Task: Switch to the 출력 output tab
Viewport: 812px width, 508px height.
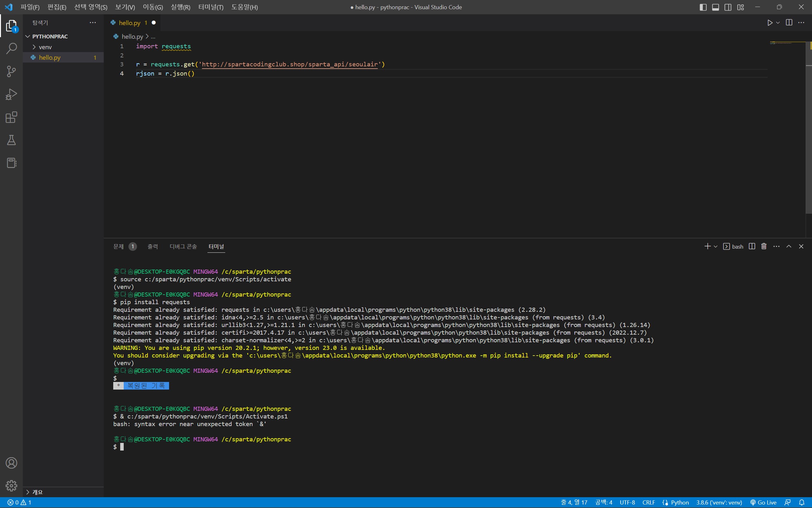Action: (153, 246)
